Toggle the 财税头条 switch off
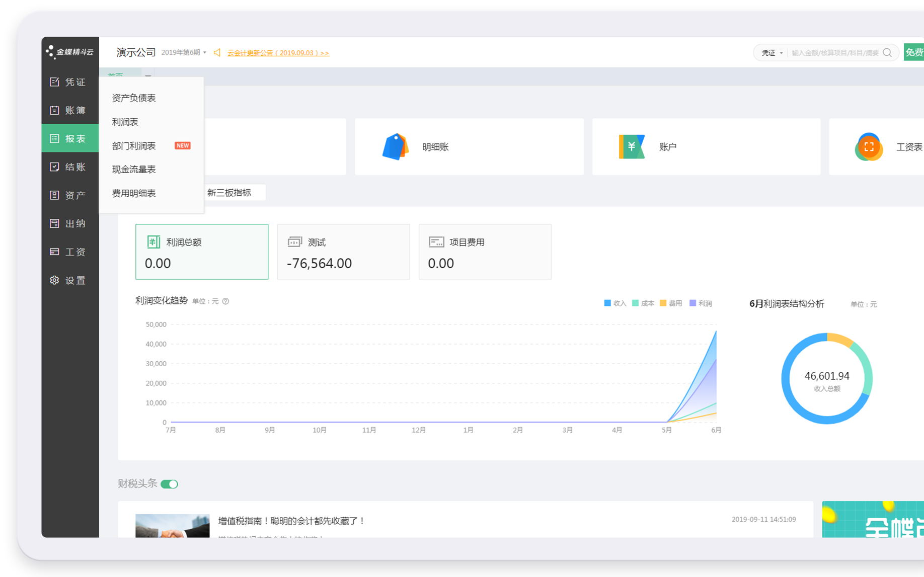This screenshot has width=924, height=577. 170,484
